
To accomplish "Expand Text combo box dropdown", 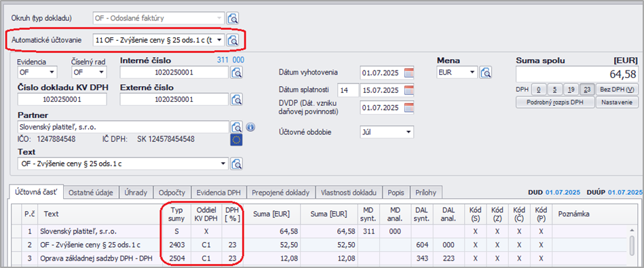I will (223, 164).
